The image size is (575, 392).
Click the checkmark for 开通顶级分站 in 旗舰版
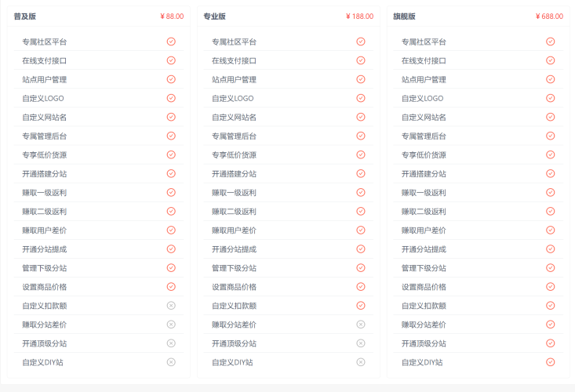click(x=551, y=343)
